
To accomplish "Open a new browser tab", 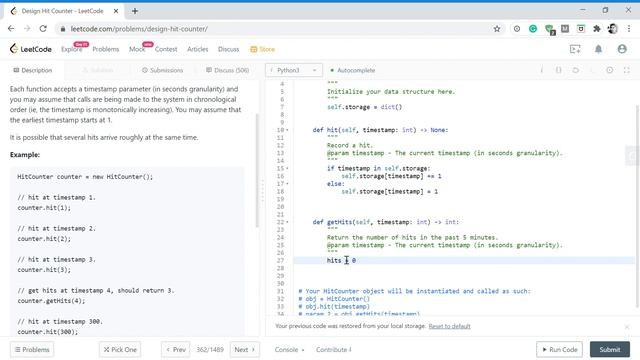I will [135, 11].
